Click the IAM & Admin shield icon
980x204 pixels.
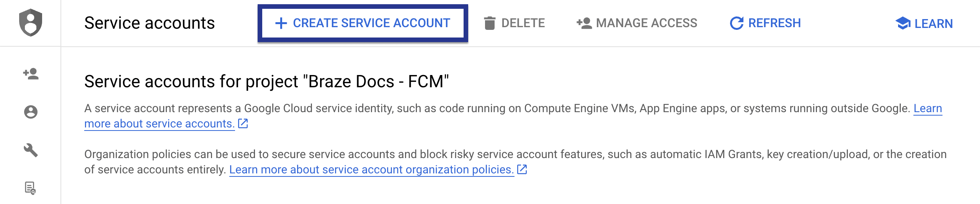click(x=31, y=23)
